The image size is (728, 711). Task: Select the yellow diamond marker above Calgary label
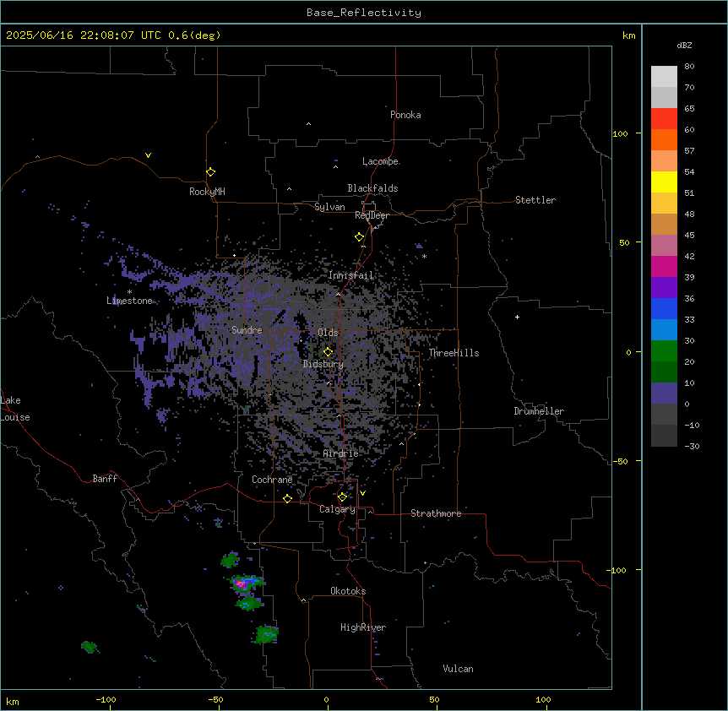pyautogui.click(x=342, y=497)
